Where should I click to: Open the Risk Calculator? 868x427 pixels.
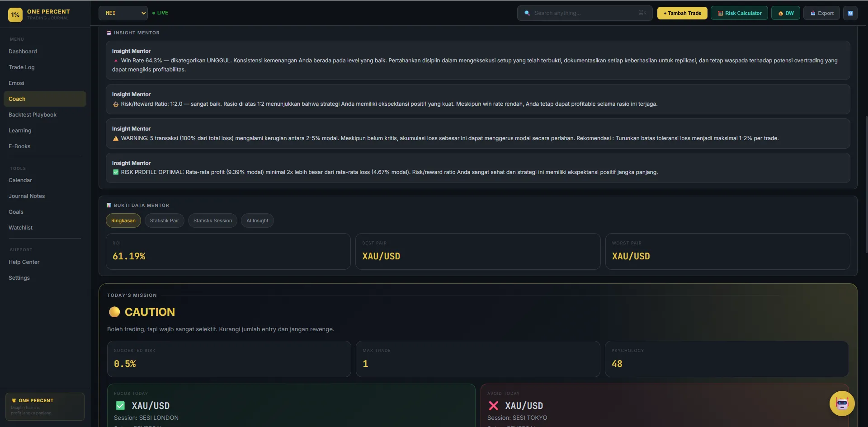click(739, 13)
